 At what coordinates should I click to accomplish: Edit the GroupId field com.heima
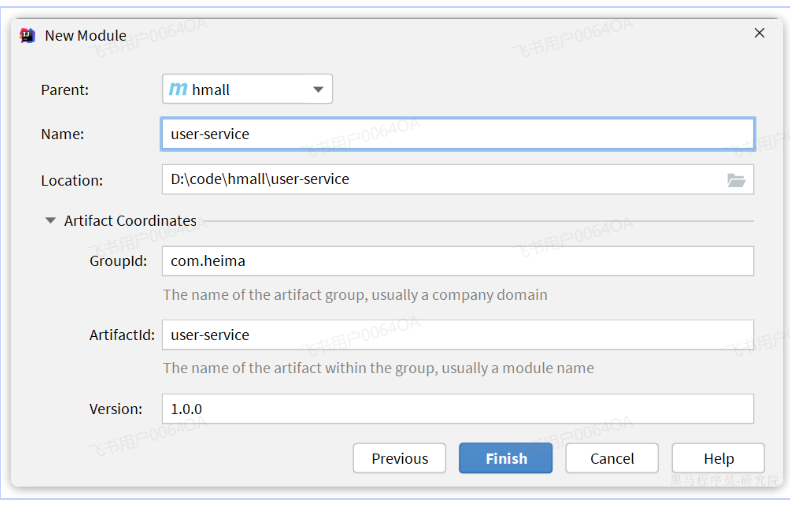(x=457, y=261)
